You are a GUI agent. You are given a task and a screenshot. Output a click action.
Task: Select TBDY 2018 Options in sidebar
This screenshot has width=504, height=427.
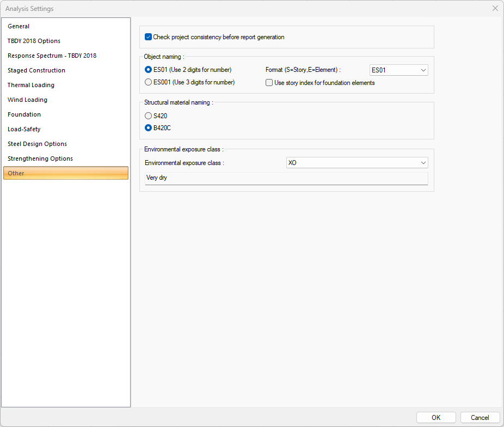point(34,41)
